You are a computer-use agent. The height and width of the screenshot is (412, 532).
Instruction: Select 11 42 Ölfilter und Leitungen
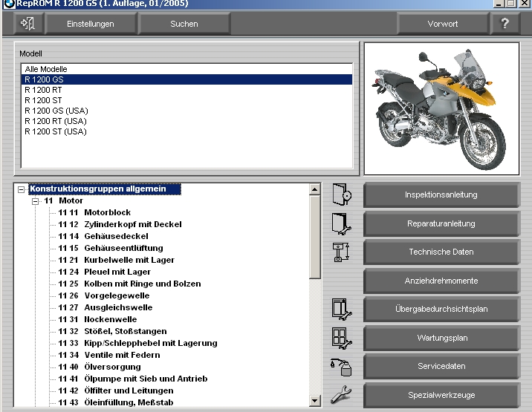[116, 390]
